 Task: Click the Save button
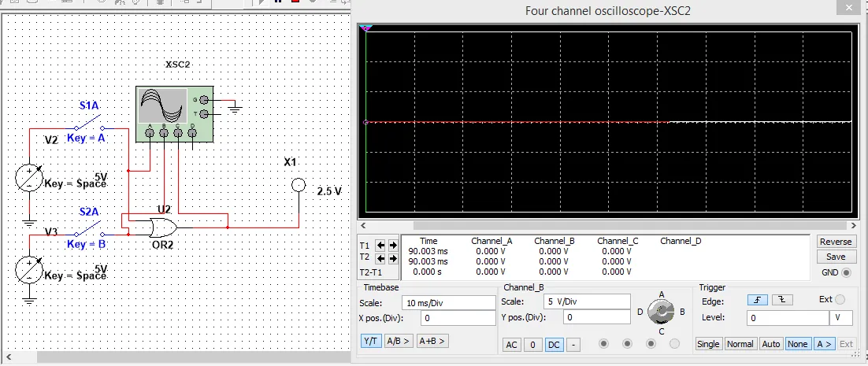point(836,257)
